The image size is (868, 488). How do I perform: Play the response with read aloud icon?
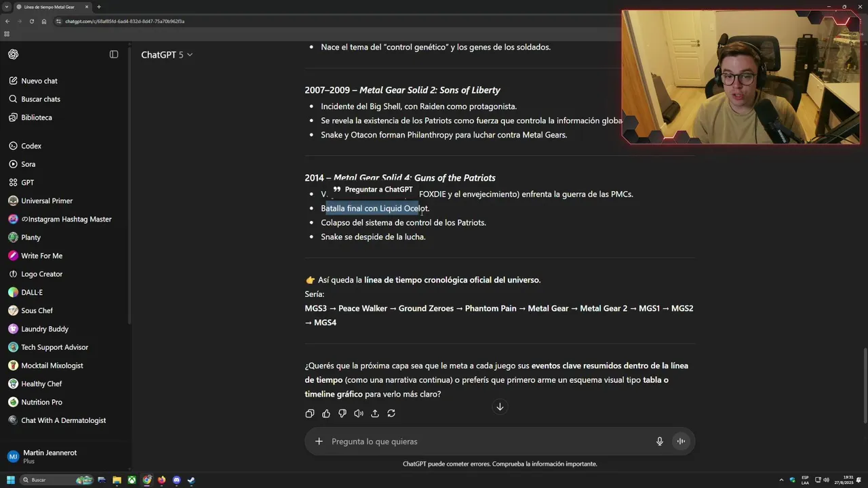[359, 413]
